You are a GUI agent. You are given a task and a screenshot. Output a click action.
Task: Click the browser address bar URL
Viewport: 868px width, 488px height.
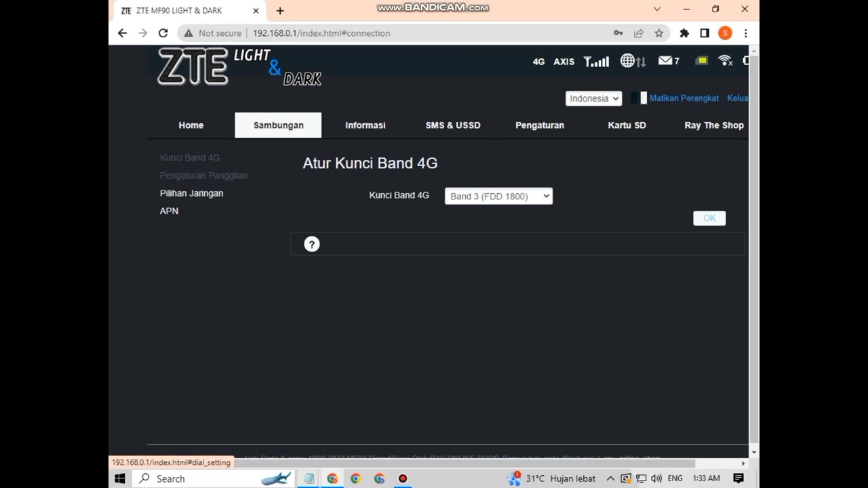321,33
